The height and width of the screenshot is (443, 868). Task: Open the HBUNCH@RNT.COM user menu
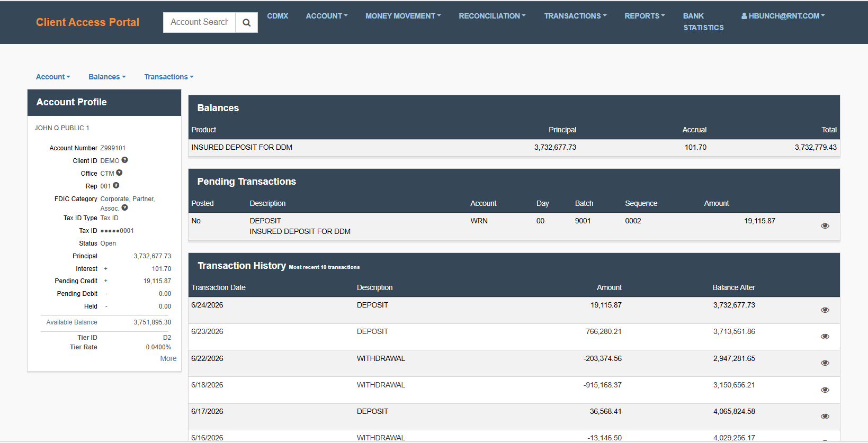point(783,16)
